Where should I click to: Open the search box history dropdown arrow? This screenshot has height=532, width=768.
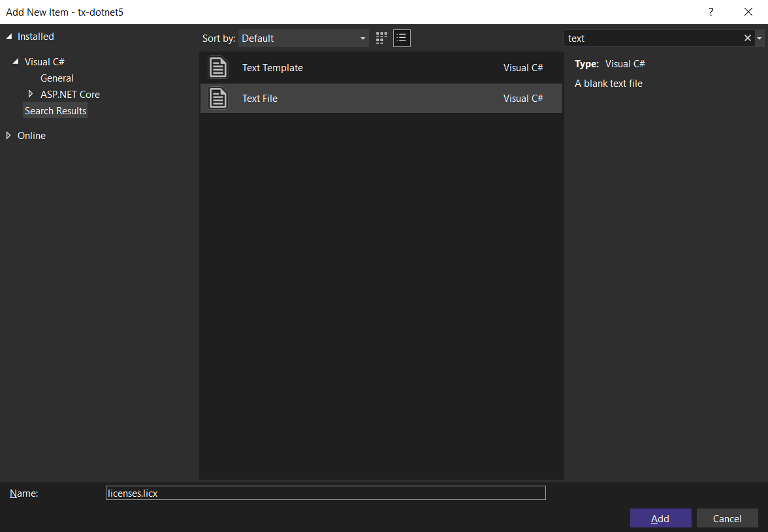click(759, 38)
